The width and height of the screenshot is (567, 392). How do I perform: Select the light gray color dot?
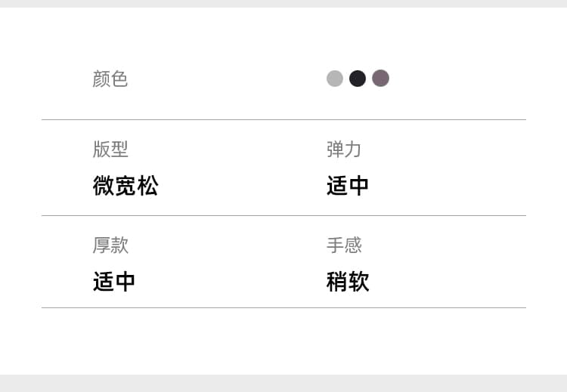coord(334,79)
